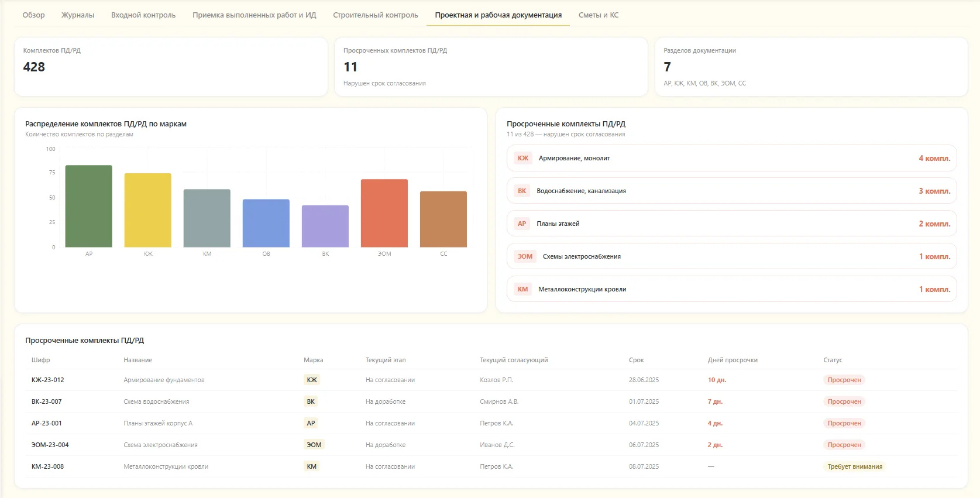Select code ЭОМ-23-004 in table
This screenshot has width=980, height=498.
50,445
